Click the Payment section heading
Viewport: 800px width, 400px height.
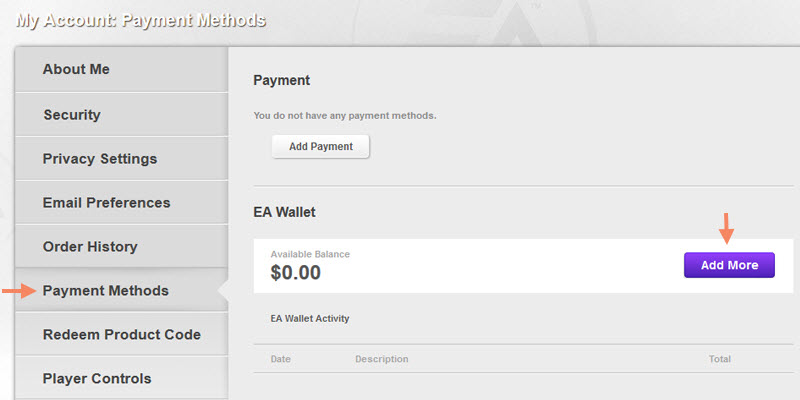282,80
